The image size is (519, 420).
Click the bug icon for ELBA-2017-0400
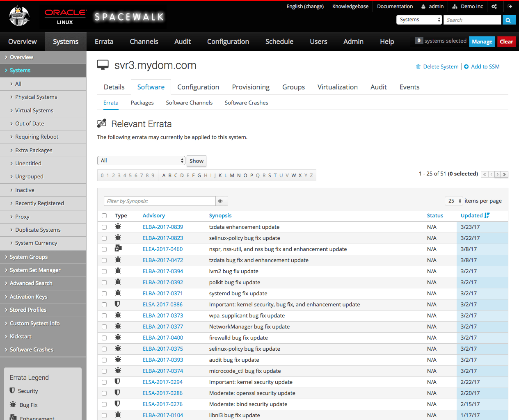[118, 337]
